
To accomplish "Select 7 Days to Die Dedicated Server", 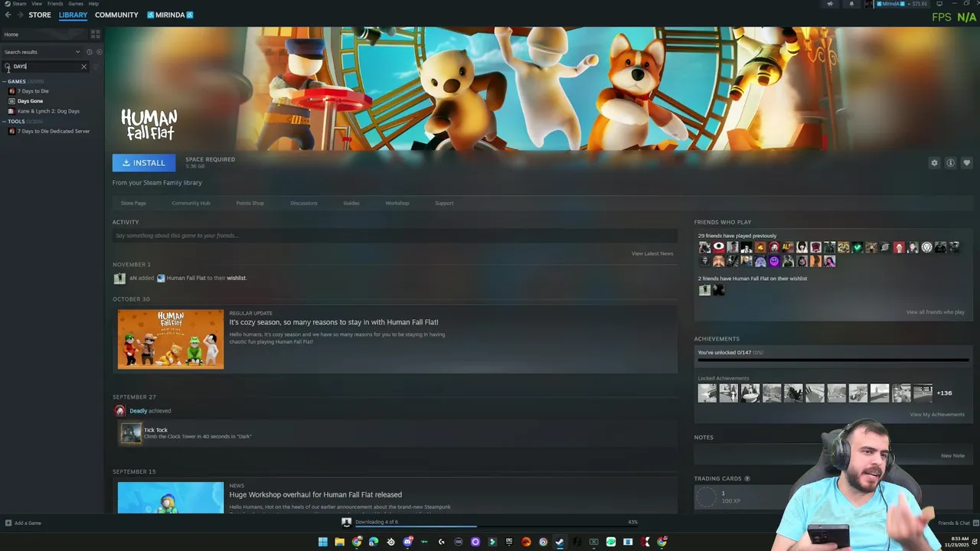I will (x=54, y=131).
